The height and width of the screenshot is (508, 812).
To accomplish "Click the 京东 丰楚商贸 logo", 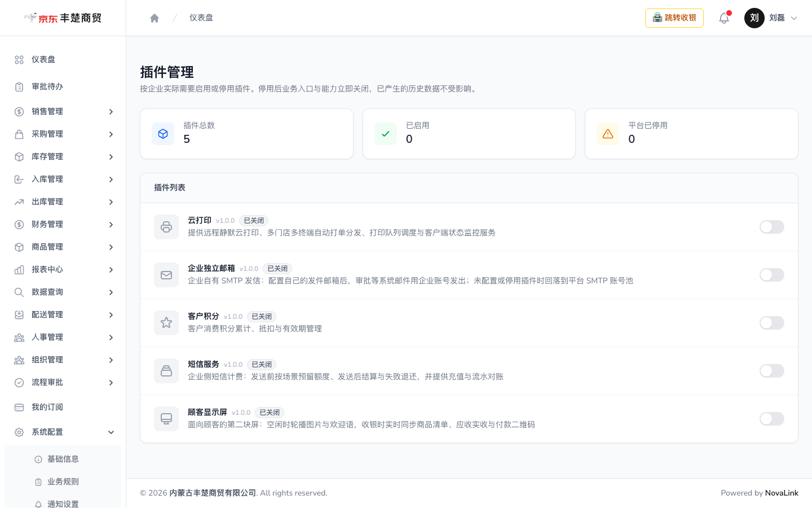I will pyautogui.click(x=63, y=18).
